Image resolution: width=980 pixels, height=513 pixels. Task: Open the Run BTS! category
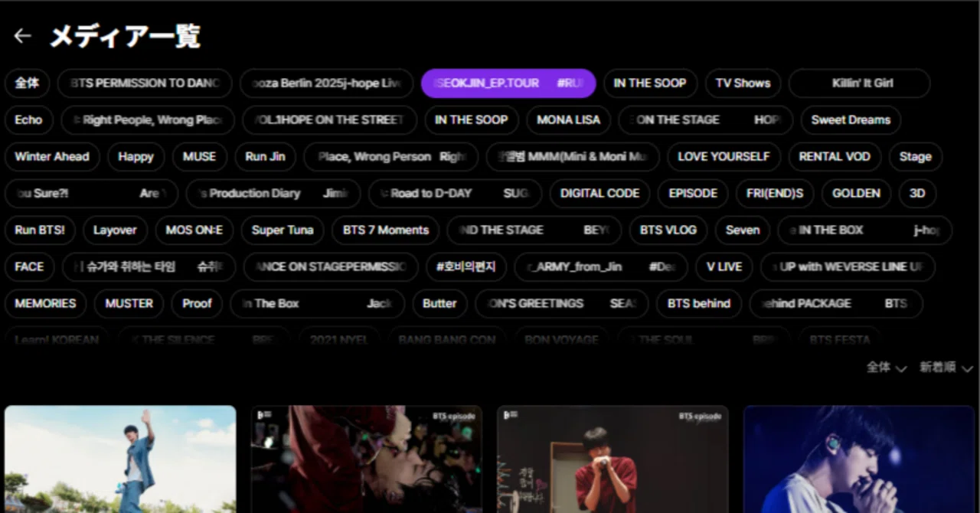pyautogui.click(x=40, y=230)
